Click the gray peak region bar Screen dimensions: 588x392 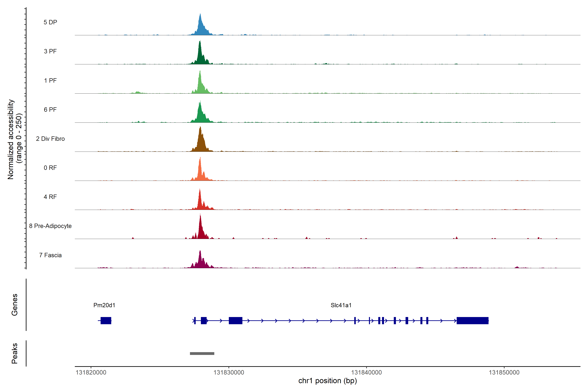click(202, 353)
